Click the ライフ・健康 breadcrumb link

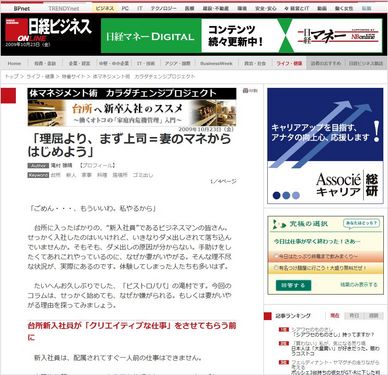(40, 76)
